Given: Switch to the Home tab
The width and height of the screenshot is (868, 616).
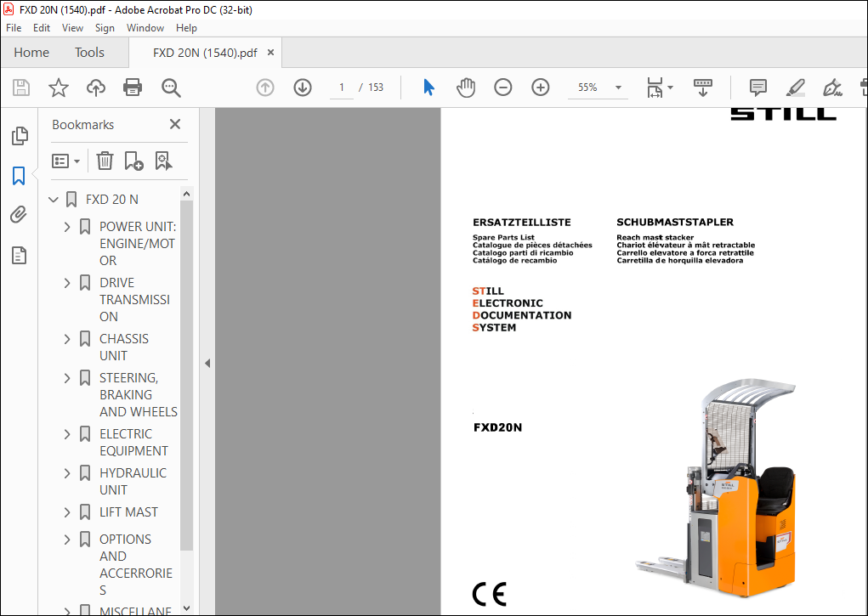Looking at the screenshot, I should tap(31, 53).
